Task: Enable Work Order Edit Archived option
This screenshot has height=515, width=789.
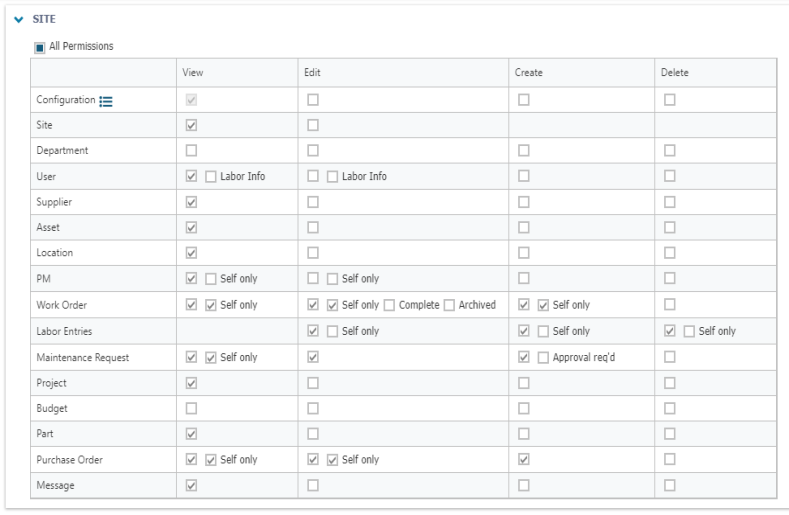Action: click(x=449, y=306)
